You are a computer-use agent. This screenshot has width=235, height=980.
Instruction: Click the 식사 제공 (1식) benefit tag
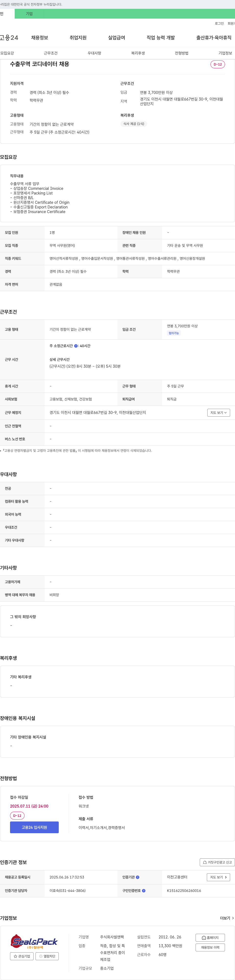134,124
